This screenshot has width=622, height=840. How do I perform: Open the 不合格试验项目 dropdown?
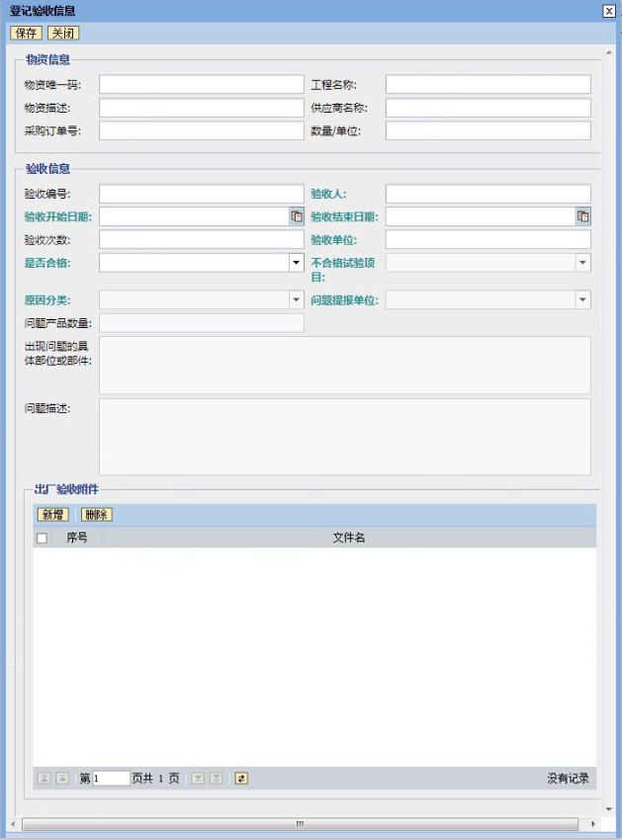pos(582,263)
